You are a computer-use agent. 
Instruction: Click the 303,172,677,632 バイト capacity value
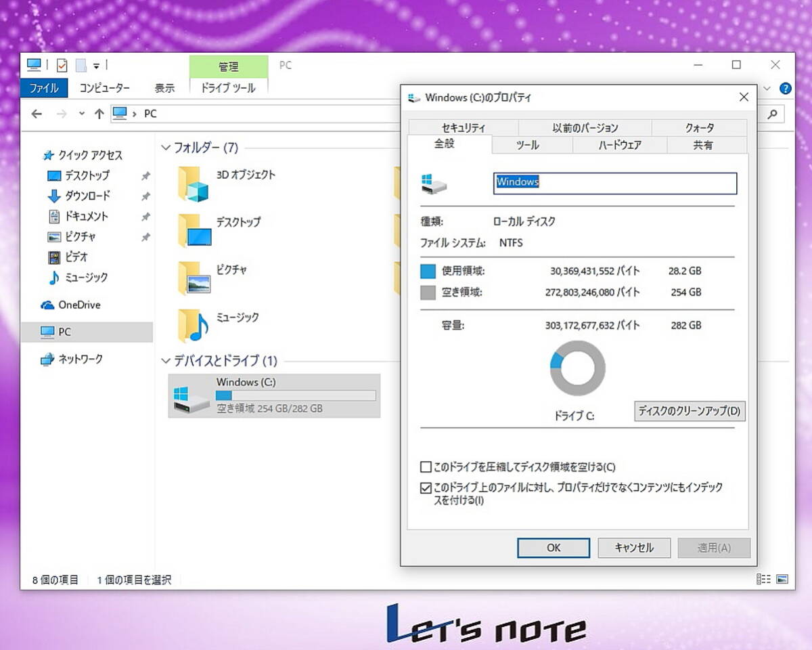pos(592,326)
